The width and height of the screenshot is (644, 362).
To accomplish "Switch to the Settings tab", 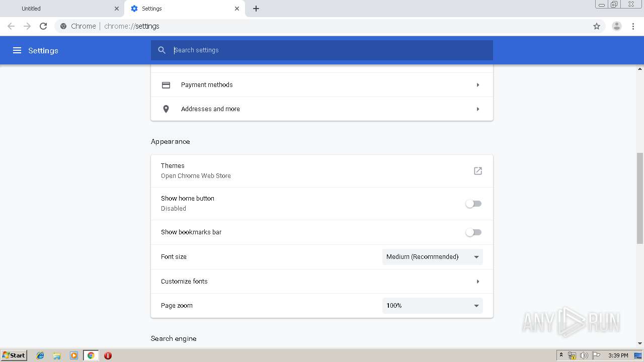I will tap(185, 9).
